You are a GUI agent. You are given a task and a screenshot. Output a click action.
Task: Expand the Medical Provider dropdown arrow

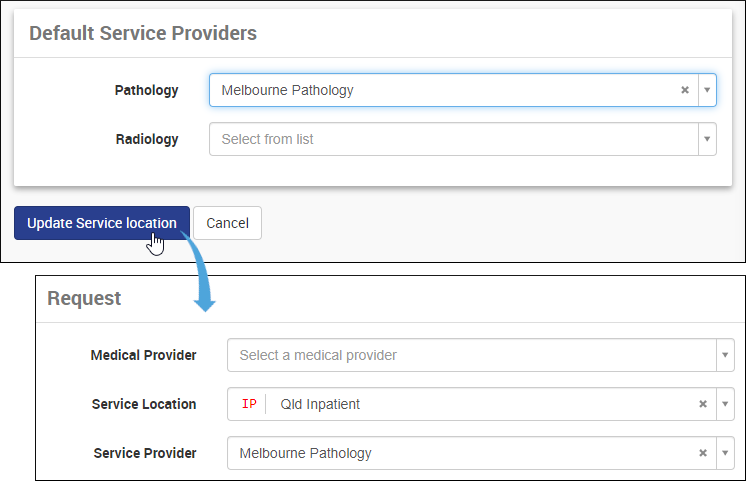pyautogui.click(x=724, y=355)
